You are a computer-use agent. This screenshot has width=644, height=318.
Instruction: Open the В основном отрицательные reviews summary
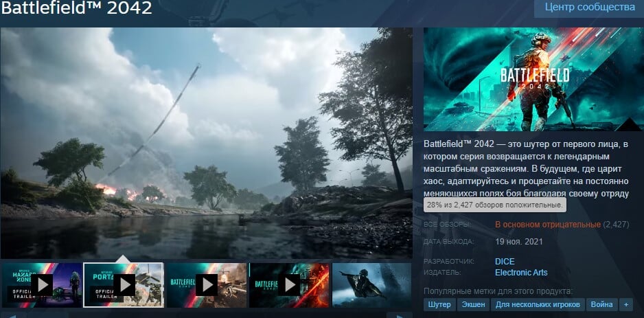point(547,225)
